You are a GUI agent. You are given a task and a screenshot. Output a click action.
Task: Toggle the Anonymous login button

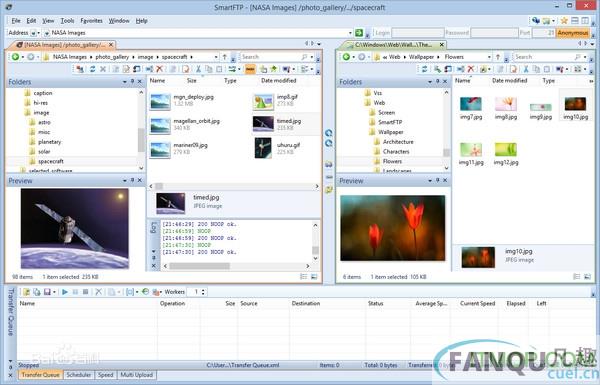point(572,33)
